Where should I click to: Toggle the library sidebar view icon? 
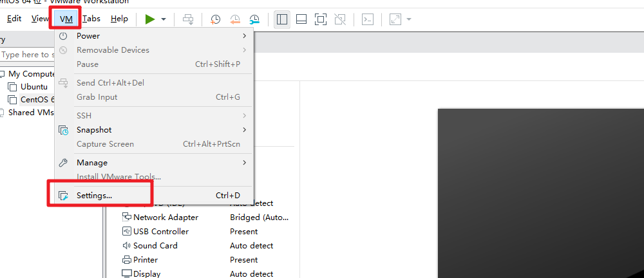tap(282, 19)
